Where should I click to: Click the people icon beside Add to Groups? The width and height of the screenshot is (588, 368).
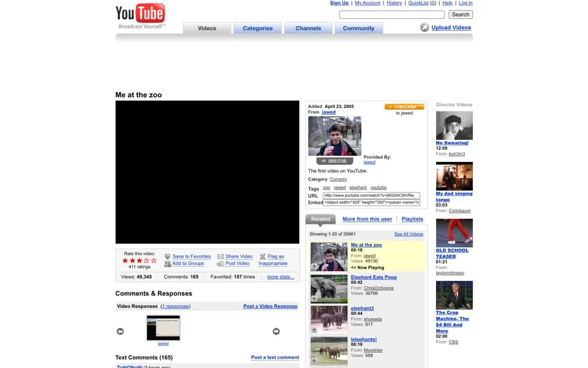coord(168,264)
